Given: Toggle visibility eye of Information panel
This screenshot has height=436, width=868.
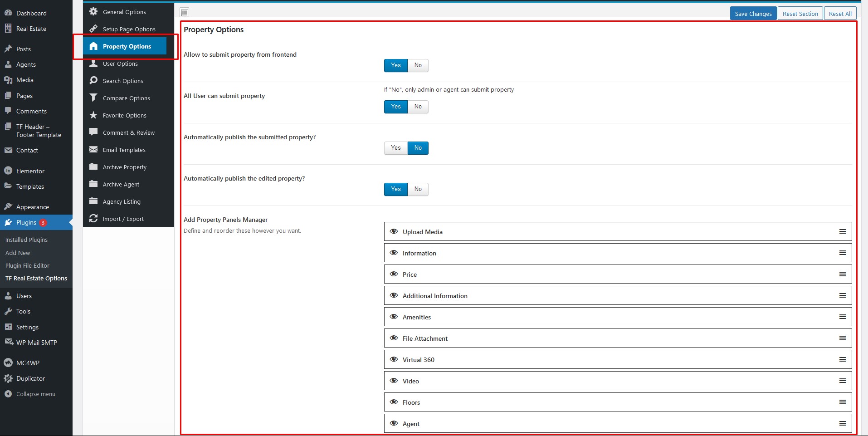Looking at the screenshot, I should (x=394, y=253).
